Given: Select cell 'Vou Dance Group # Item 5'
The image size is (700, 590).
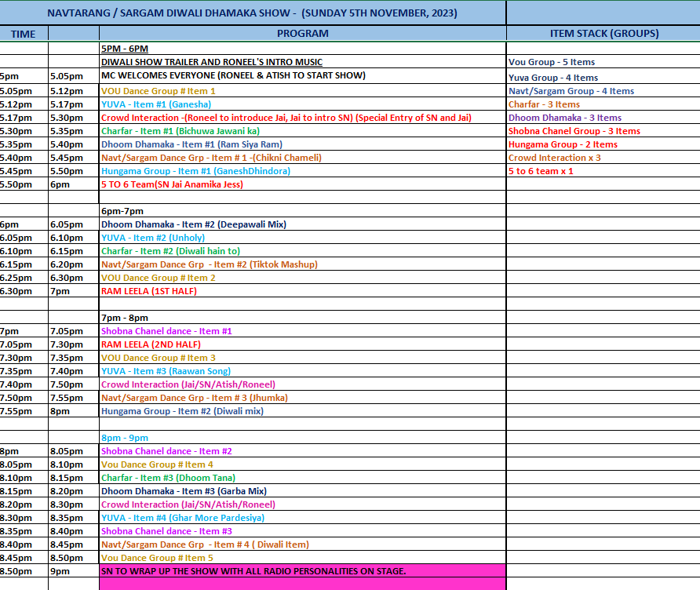Looking at the screenshot, I should [x=303, y=559].
